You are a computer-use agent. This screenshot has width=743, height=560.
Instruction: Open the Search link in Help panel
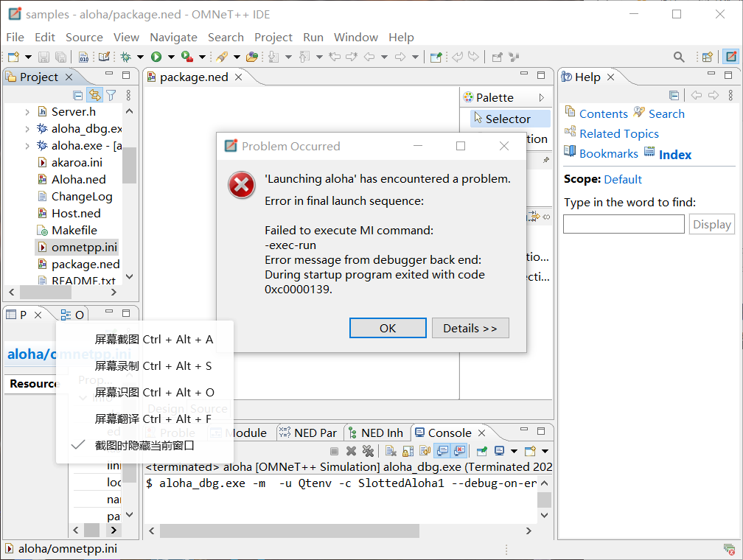pyautogui.click(x=666, y=113)
